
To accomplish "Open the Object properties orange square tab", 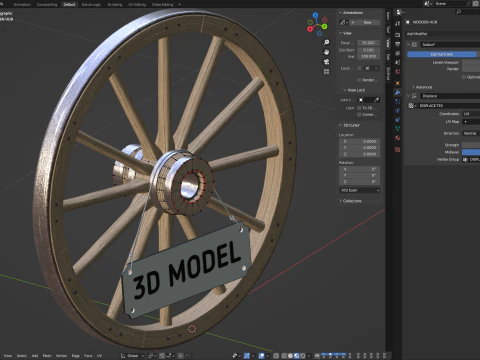I will coord(397,83).
